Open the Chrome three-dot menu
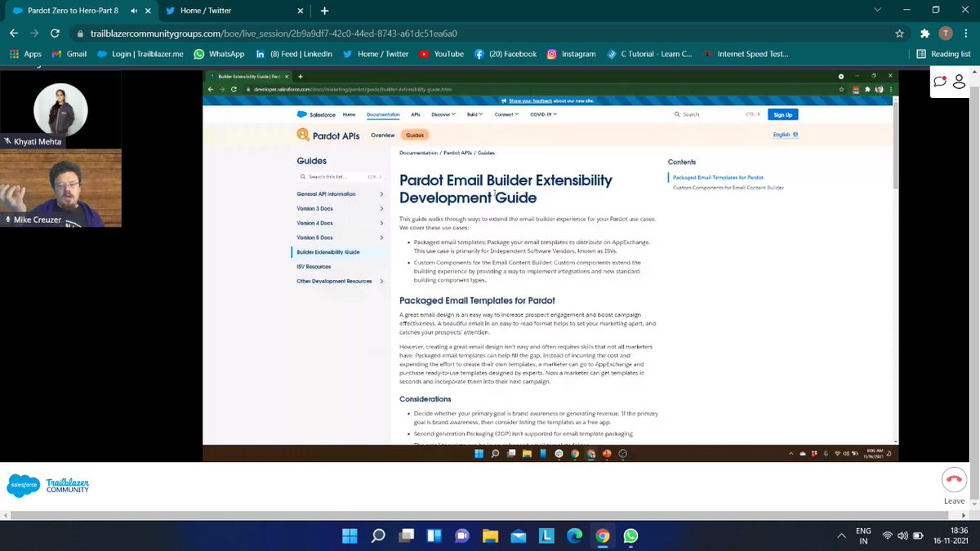This screenshot has width=980, height=551. [x=966, y=33]
